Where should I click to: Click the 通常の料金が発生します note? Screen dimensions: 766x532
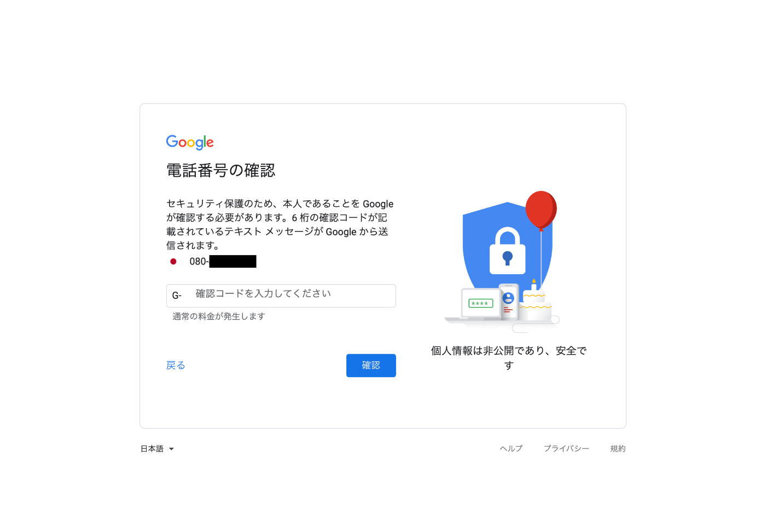tap(219, 316)
